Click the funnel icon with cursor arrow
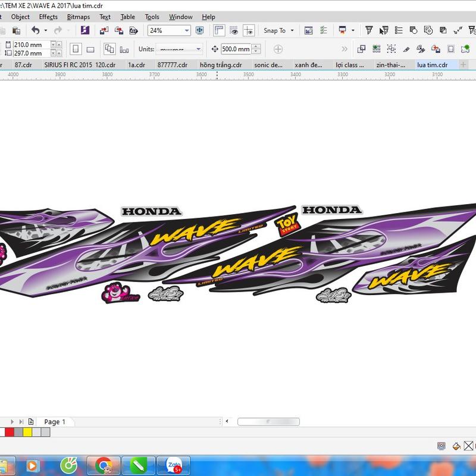This screenshot has height=476, width=476. click(x=384, y=30)
